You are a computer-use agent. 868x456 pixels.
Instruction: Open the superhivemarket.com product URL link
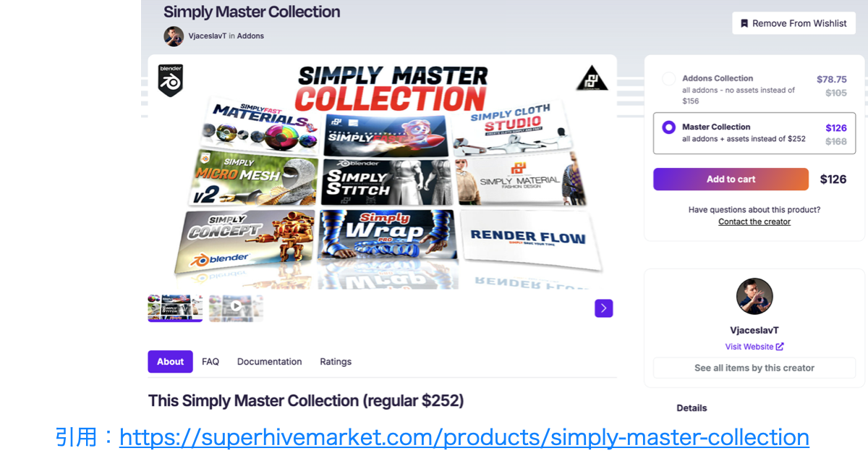tap(464, 437)
